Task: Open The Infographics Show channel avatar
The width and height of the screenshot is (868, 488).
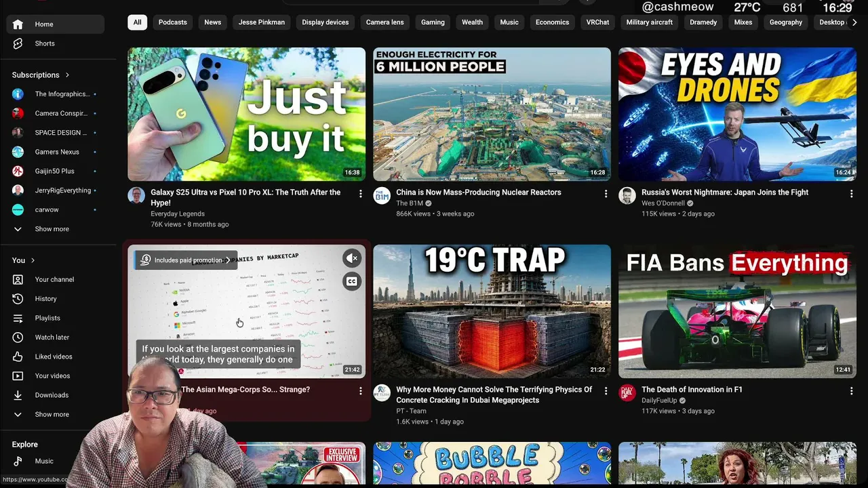Action: 18,94
